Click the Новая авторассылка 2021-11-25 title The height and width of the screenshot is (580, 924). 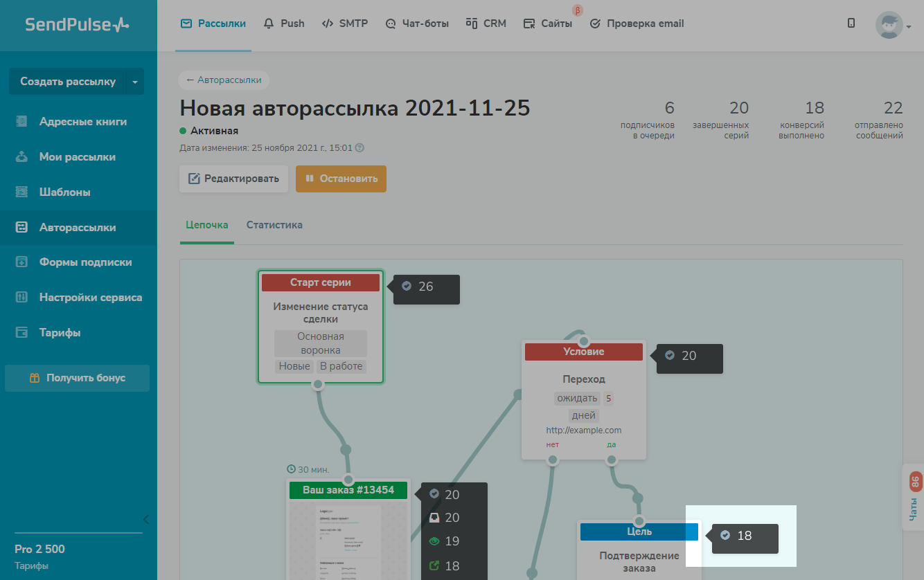(355, 108)
